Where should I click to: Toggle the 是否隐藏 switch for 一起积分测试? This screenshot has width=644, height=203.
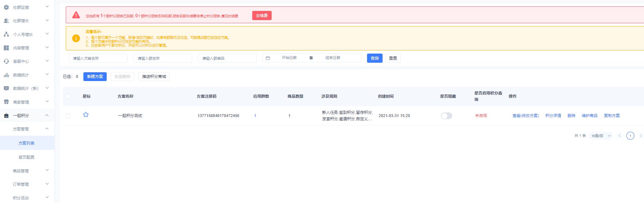point(446,116)
